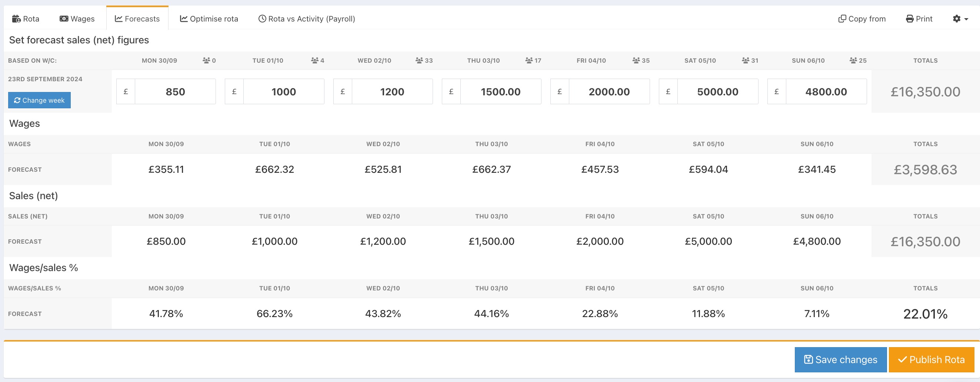Click the staff count icon for Tuesday 01/10
Screen dimensions: 980x382
(314, 60)
